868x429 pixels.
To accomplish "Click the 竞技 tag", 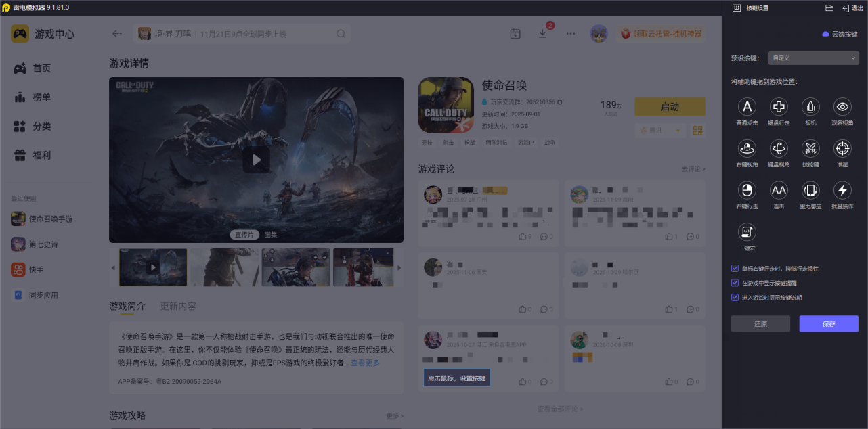I will coord(427,143).
